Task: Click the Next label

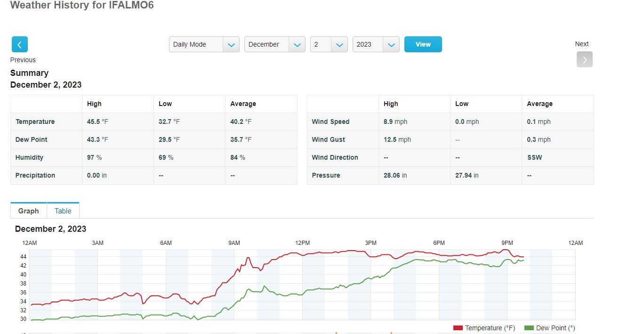Action: tap(582, 44)
